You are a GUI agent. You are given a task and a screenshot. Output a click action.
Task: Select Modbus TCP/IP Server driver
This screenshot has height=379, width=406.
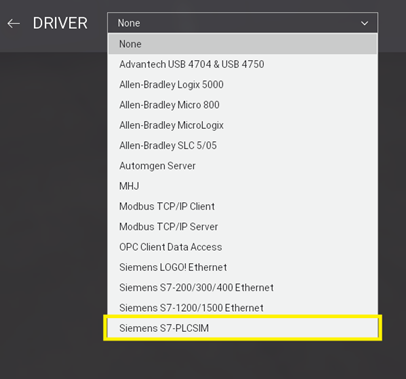(x=243, y=227)
